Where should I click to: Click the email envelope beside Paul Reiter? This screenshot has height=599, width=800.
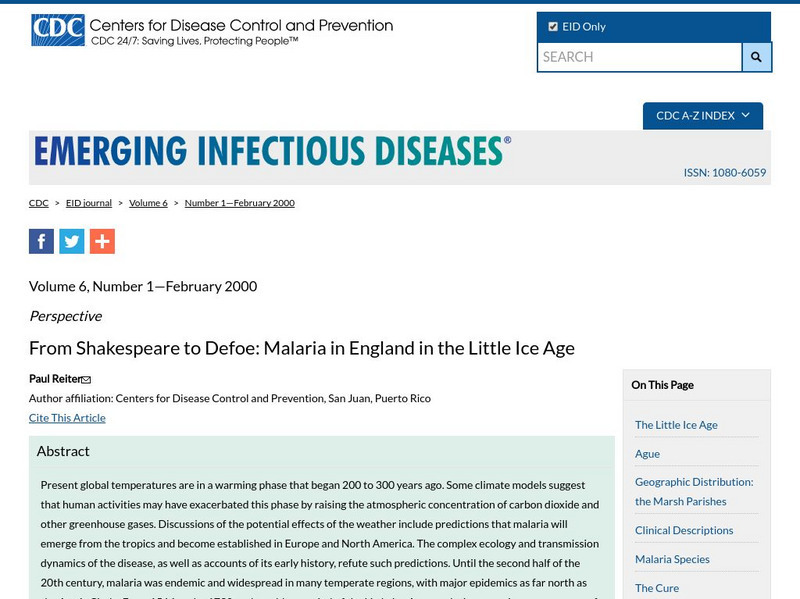click(86, 380)
